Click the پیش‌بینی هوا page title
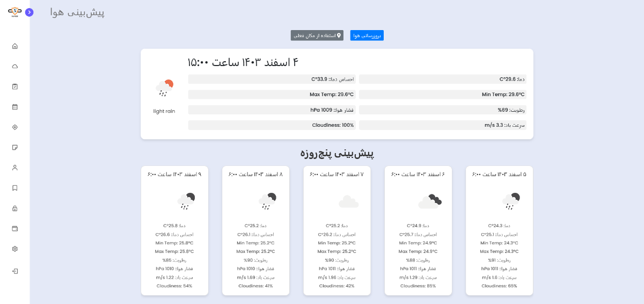 (77, 12)
